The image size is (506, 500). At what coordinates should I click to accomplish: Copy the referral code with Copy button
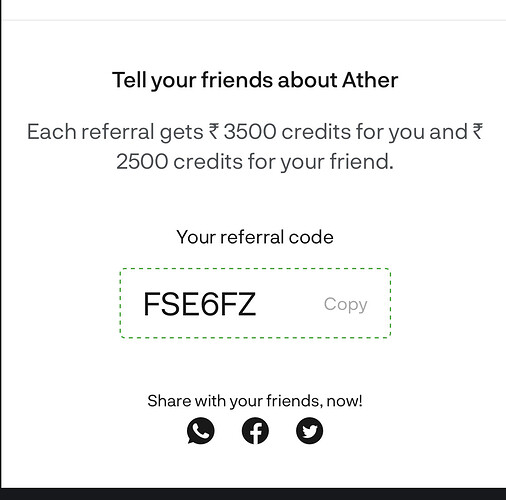[345, 304]
